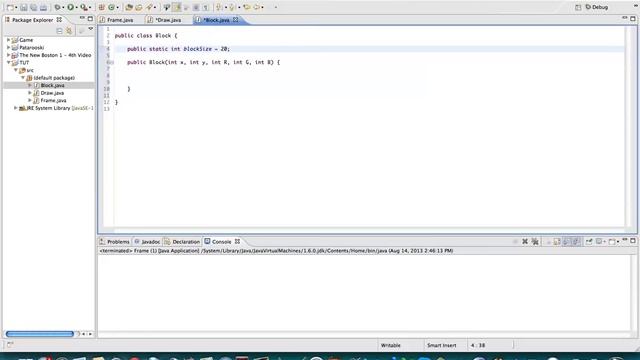Open the Javadoc view tab
This screenshot has width=640, height=360.
click(147, 242)
